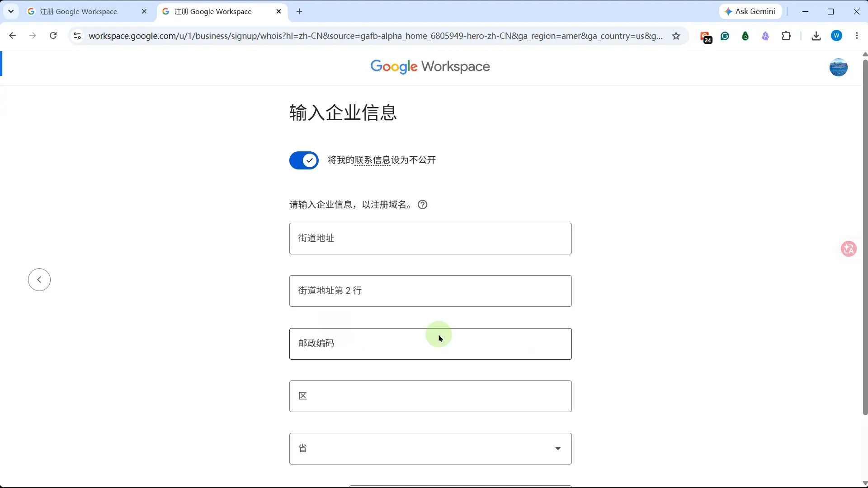Click the 输入企业信息 heading text

pyautogui.click(x=343, y=113)
